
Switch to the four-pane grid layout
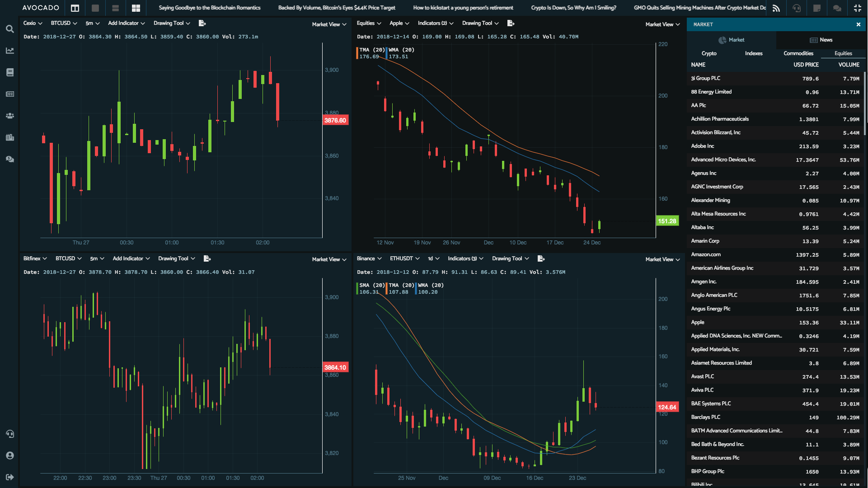tap(136, 8)
